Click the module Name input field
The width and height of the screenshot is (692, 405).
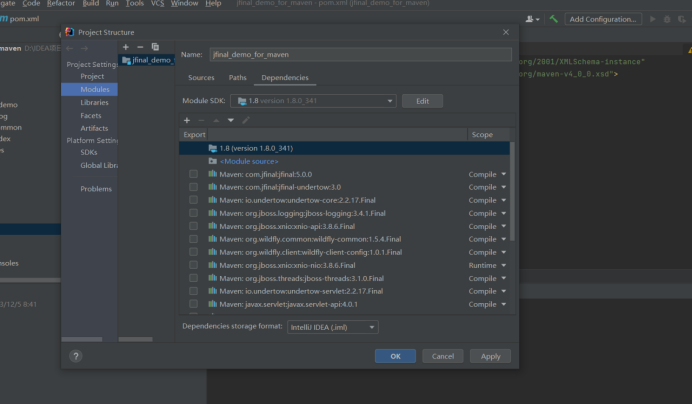tap(361, 54)
